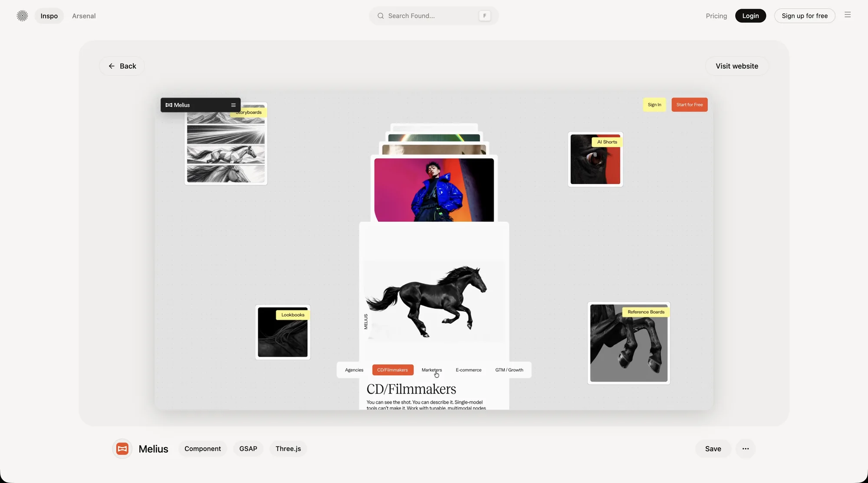Click the Sign In button in preview
The width and height of the screenshot is (868, 483).
pyautogui.click(x=654, y=105)
